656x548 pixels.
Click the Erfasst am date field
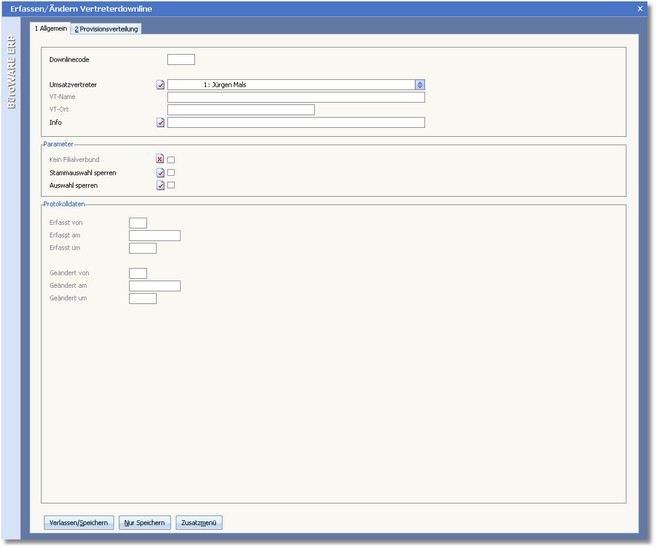[x=155, y=236]
